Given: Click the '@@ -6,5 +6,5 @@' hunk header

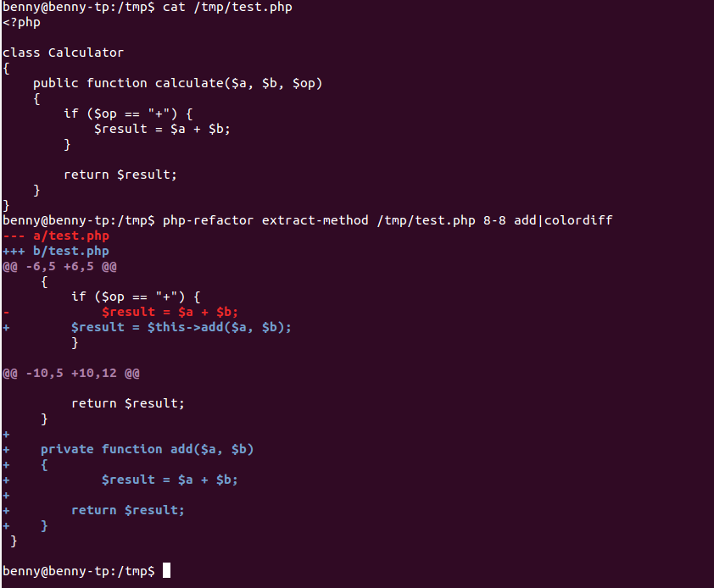Looking at the screenshot, I should point(59,266).
